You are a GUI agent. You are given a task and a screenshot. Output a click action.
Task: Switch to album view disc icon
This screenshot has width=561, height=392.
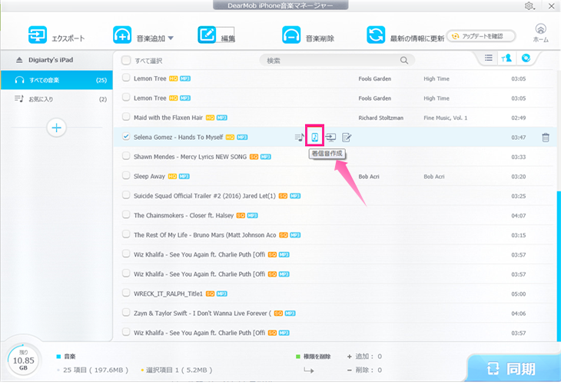[x=526, y=58]
